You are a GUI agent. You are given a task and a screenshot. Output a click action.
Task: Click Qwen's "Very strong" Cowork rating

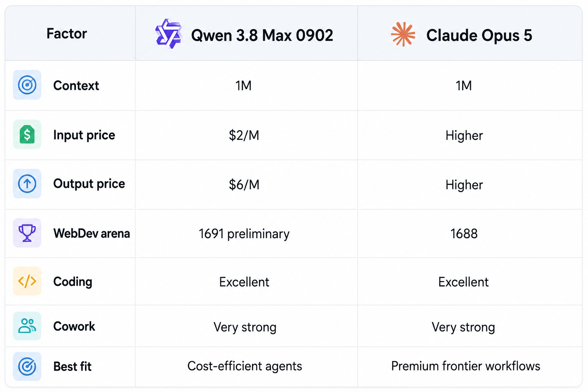[245, 327]
